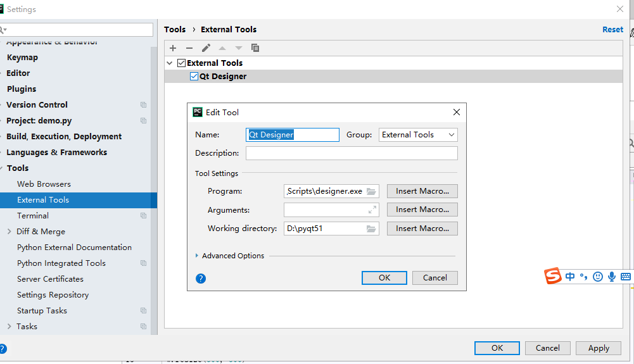Click Tools breadcrumb in header
Screen dimensions: 634x364
point(175,30)
